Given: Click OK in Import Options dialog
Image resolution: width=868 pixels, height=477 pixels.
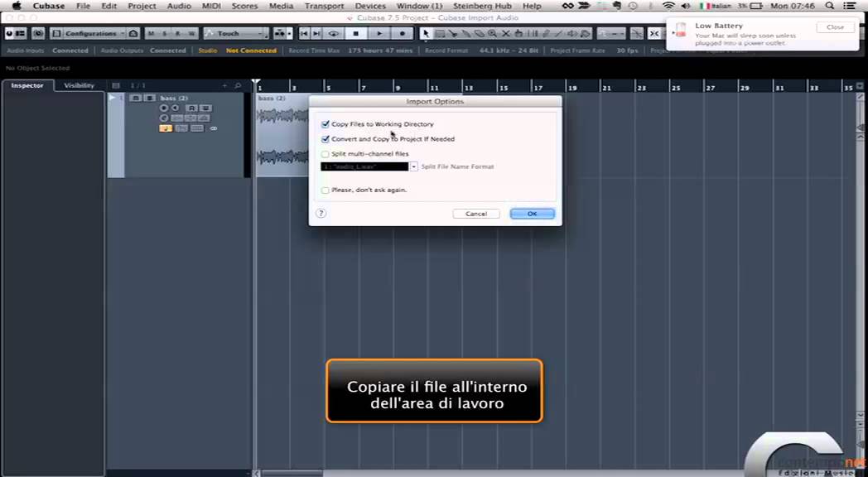Looking at the screenshot, I should [x=532, y=214].
